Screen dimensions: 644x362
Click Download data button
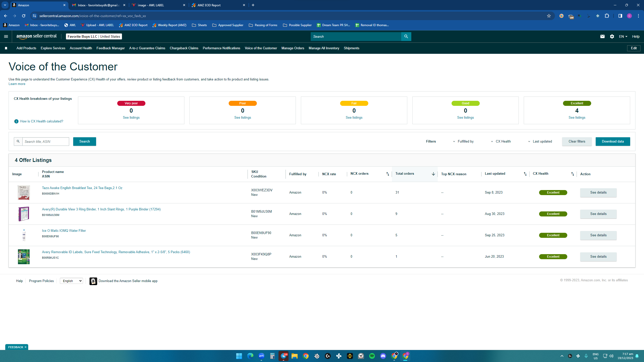(x=613, y=142)
